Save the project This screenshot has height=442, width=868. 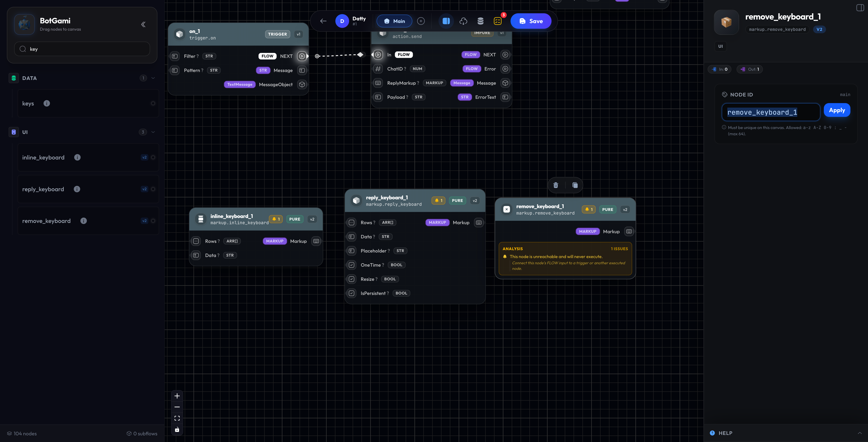coord(531,21)
